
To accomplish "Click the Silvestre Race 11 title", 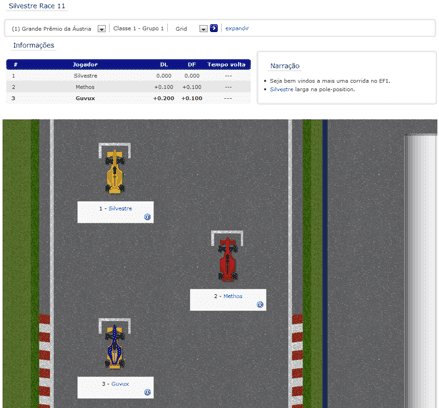I will [37, 6].
